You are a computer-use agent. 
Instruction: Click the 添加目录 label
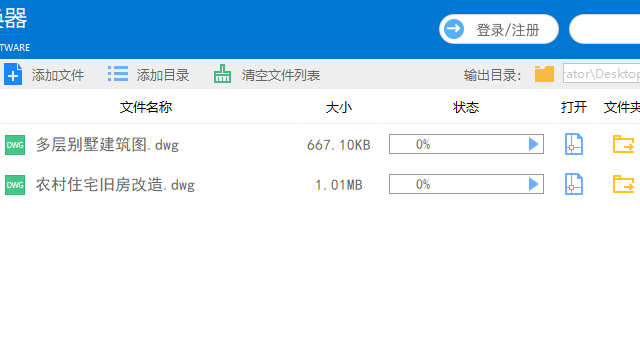pos(163,75)
